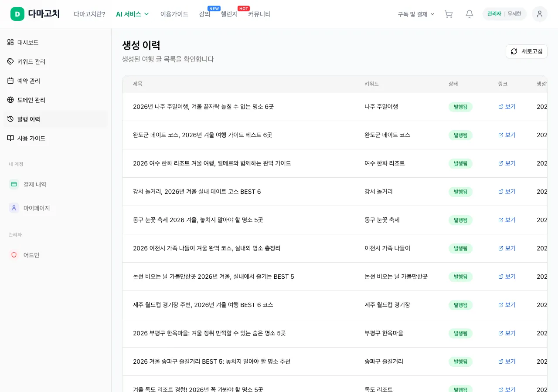Image resolution: width=558 pixels, height=392 pixels.
Task: Click the person icon for 마이페이지
Action: point(14,208)
